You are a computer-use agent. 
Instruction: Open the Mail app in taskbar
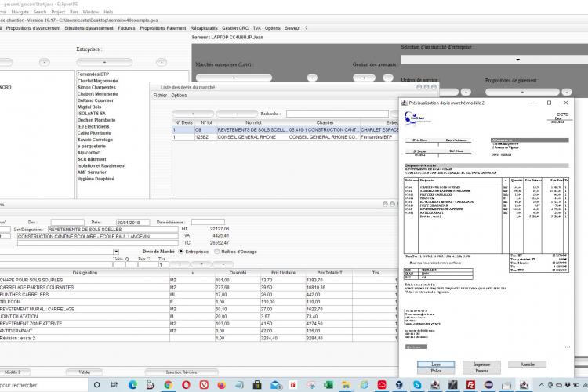pyautogui.click(x=275, y=384)
